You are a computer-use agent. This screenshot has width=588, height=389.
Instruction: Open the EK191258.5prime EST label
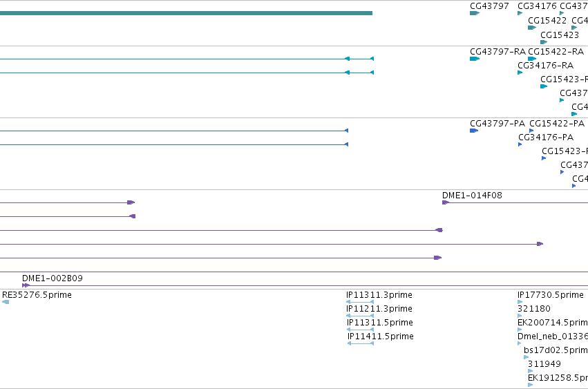pyautogui.click(x=558, y=378)
